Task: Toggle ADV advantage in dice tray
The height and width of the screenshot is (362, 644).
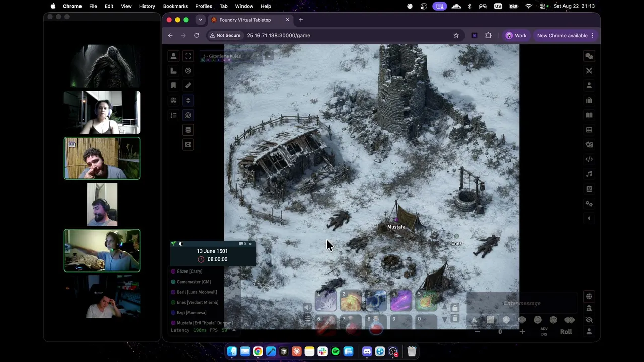Action: point(544,329)
